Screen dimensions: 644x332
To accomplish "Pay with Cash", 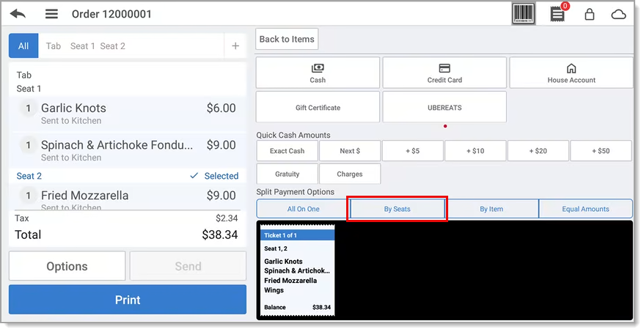I will [x=318, y=73].
